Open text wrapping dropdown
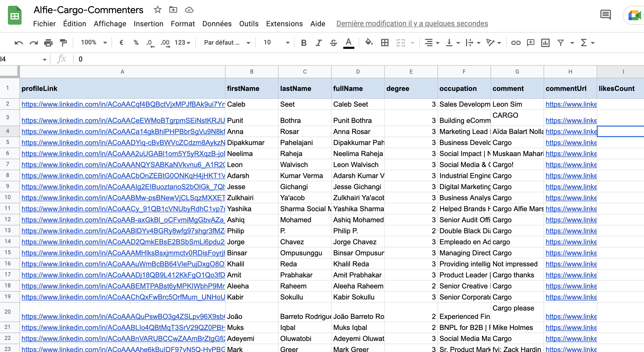This screenshot has width=644, height=352. [x=473, y=43]
